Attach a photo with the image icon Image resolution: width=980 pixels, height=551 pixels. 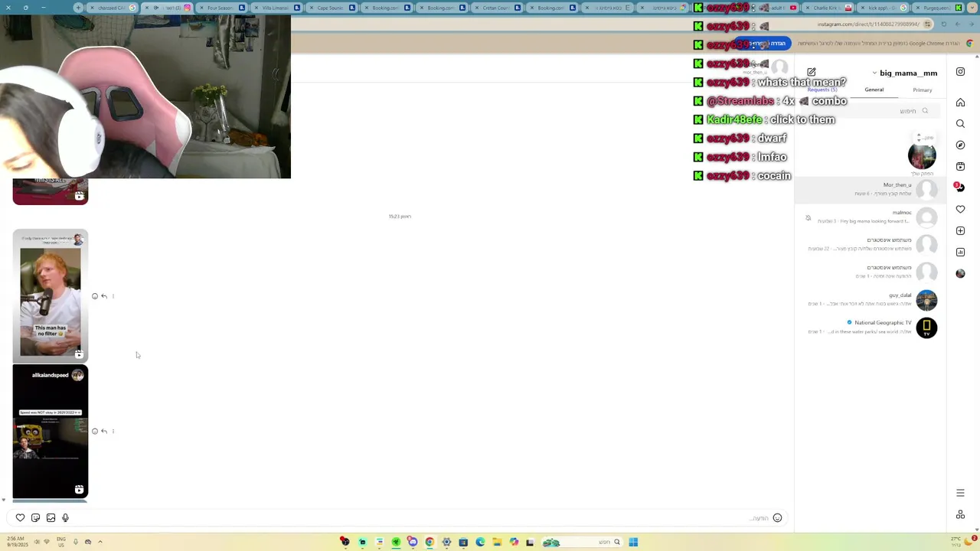click(x=51, y=518)
